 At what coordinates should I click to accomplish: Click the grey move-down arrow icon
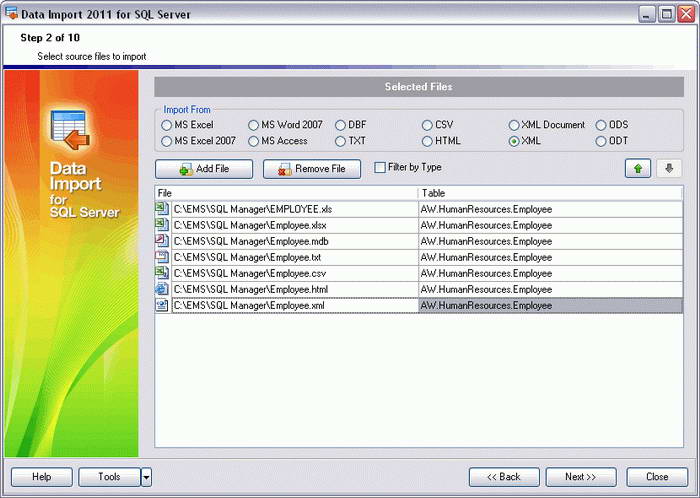click(669, 169)
